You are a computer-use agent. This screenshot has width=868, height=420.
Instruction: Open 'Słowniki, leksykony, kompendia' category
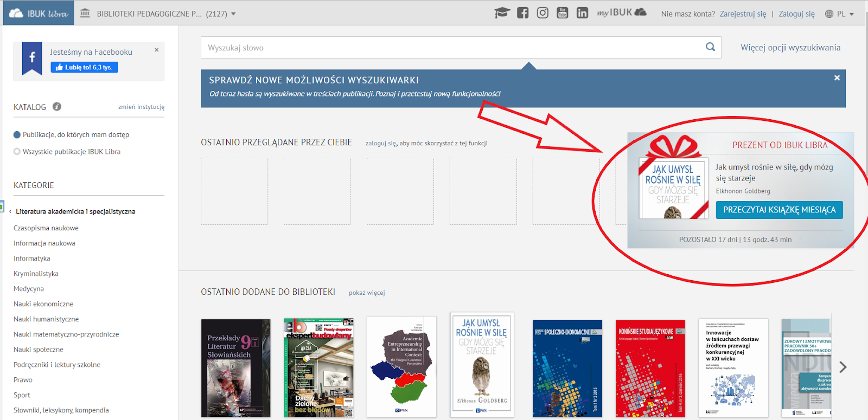tap(61, 410)
